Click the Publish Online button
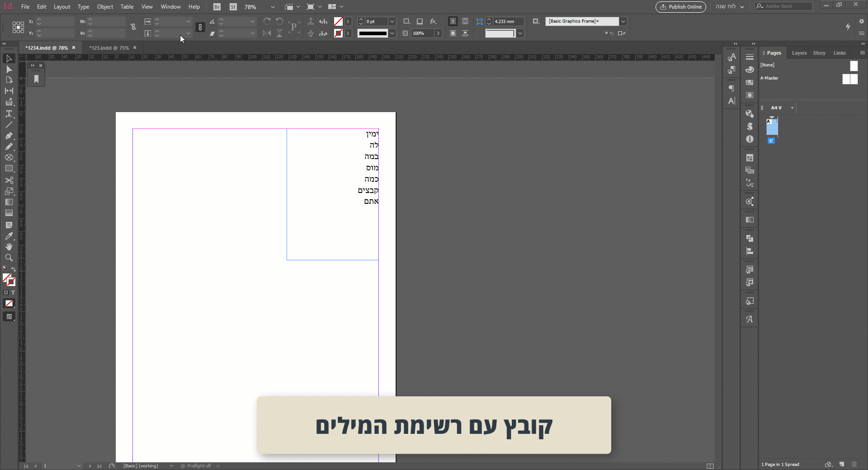The image size is (868, 470). tap(680, 7)
